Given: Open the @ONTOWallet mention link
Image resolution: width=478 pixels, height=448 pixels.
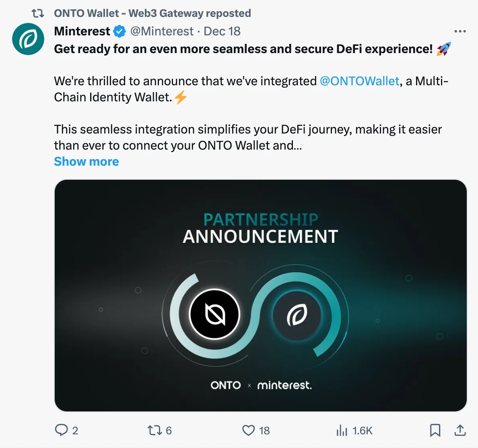Looking at the screenshot, I should (x=359, y=81).
